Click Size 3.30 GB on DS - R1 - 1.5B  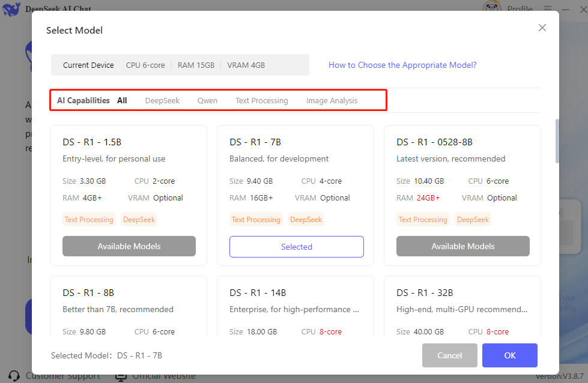coord(84,181)
